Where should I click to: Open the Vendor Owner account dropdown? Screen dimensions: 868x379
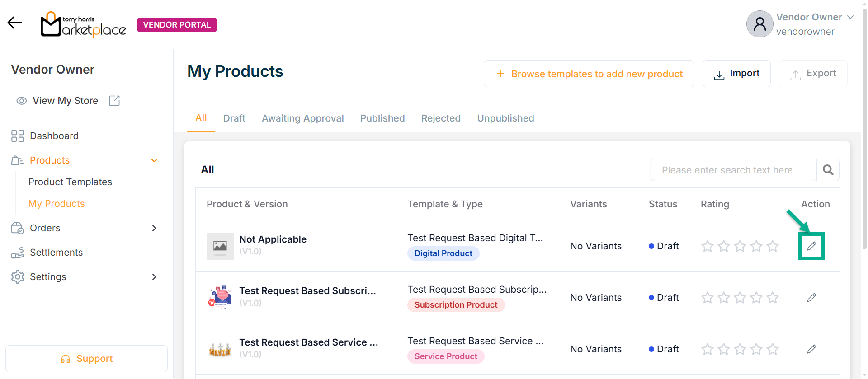tap(850, 17)
